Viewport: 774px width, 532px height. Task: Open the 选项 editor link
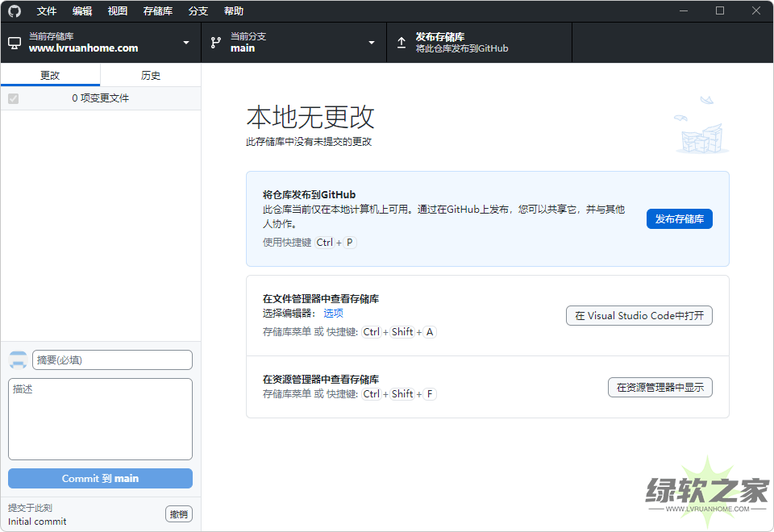(x=333, y=314)
